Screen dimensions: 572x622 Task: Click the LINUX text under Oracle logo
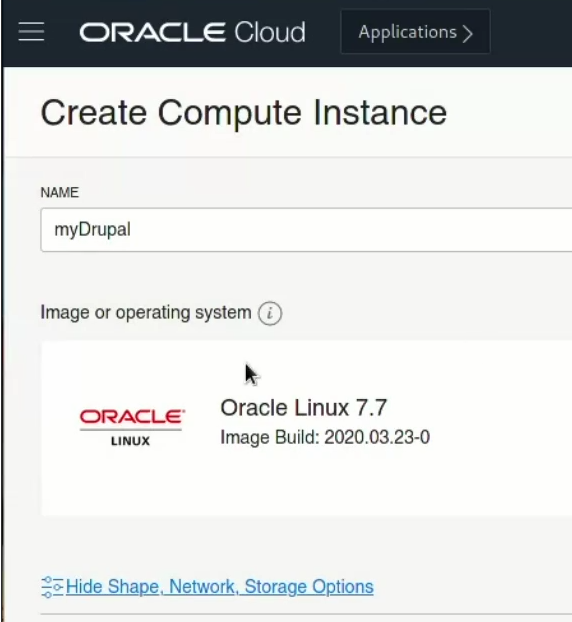[131, 441]
